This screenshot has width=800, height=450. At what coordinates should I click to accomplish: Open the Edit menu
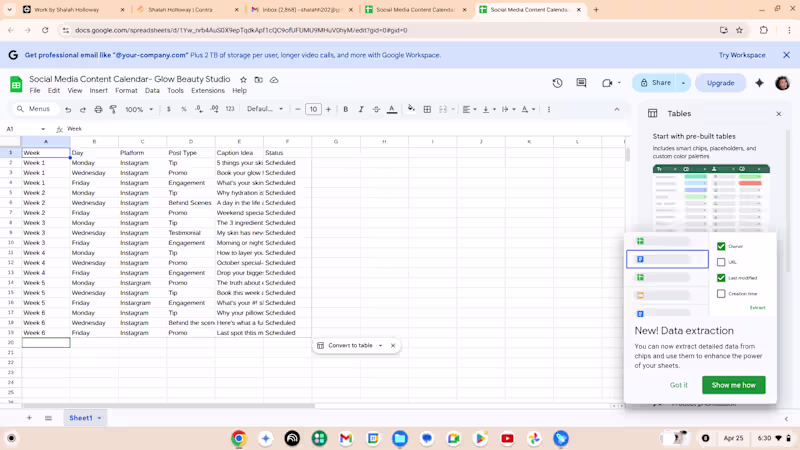54,90
